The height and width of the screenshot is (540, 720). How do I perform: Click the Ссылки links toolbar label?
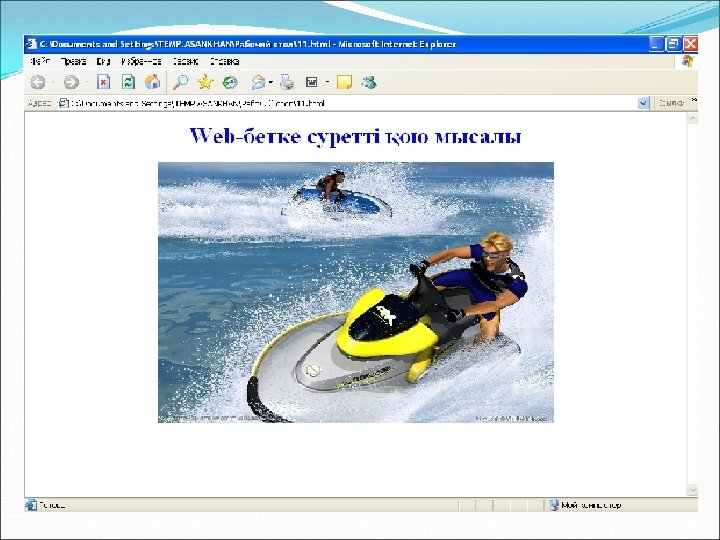[671, 103]
